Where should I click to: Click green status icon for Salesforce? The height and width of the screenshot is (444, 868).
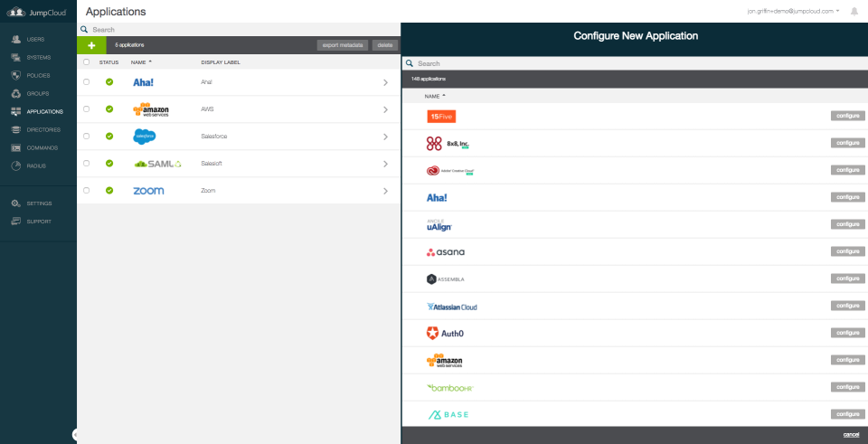[109, 137]
